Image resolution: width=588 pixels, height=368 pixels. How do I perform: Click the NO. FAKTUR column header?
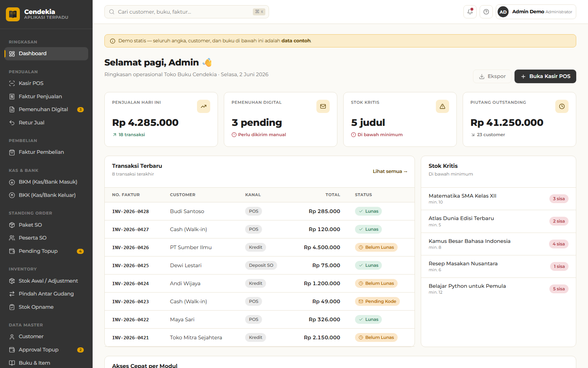tap(126, 195)
